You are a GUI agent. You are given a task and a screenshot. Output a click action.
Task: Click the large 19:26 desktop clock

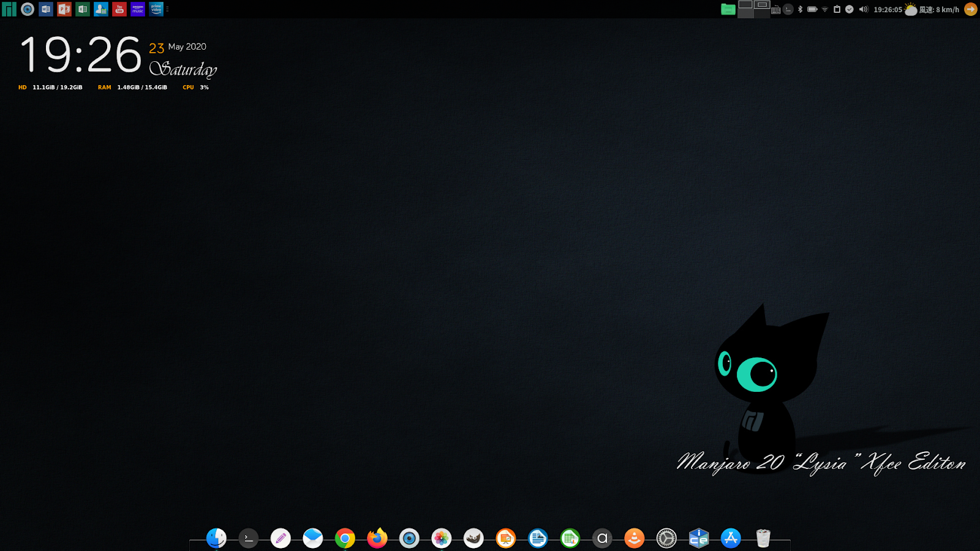click(81, 54)
